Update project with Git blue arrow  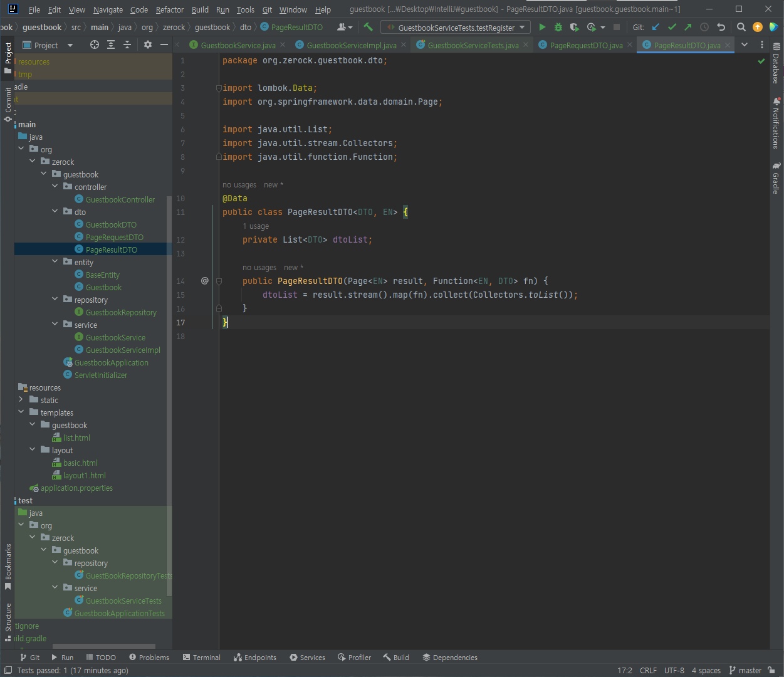pos(656,27)
